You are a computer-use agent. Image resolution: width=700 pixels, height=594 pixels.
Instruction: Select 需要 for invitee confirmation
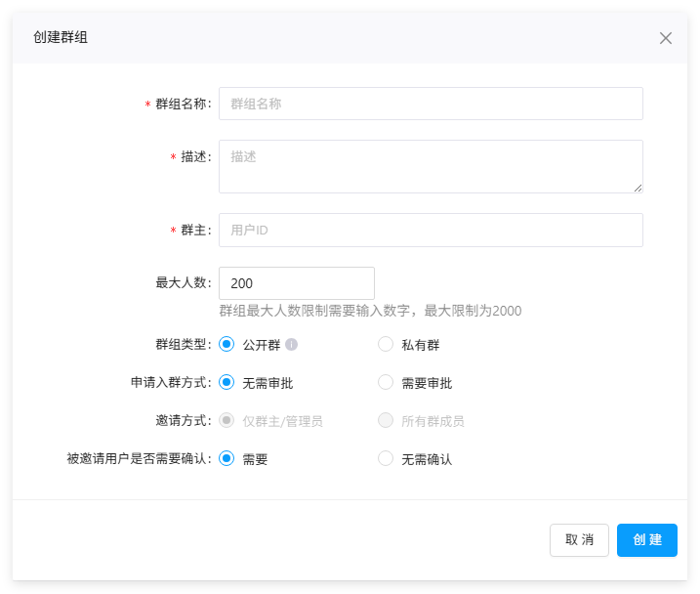pos(227,459)
